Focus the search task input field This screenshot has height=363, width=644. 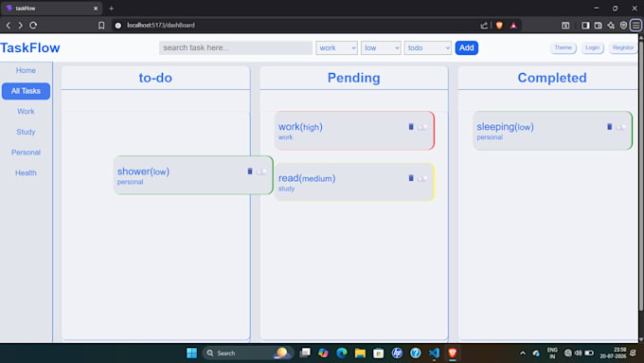(x=236, y=47)
